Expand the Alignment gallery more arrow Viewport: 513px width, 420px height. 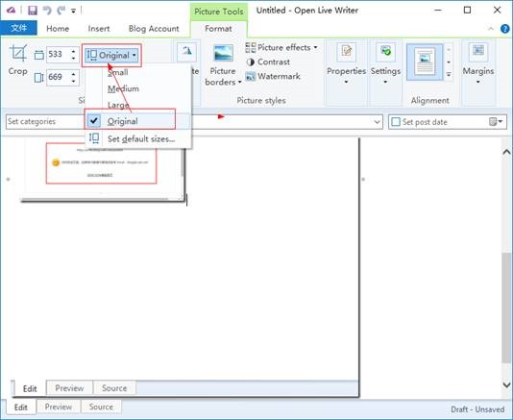tap(449, 75)
